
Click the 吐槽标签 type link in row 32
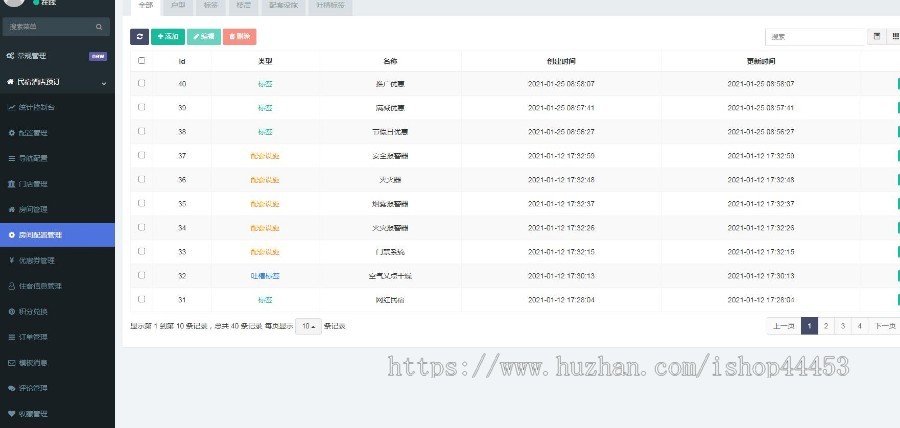[265, 276]
